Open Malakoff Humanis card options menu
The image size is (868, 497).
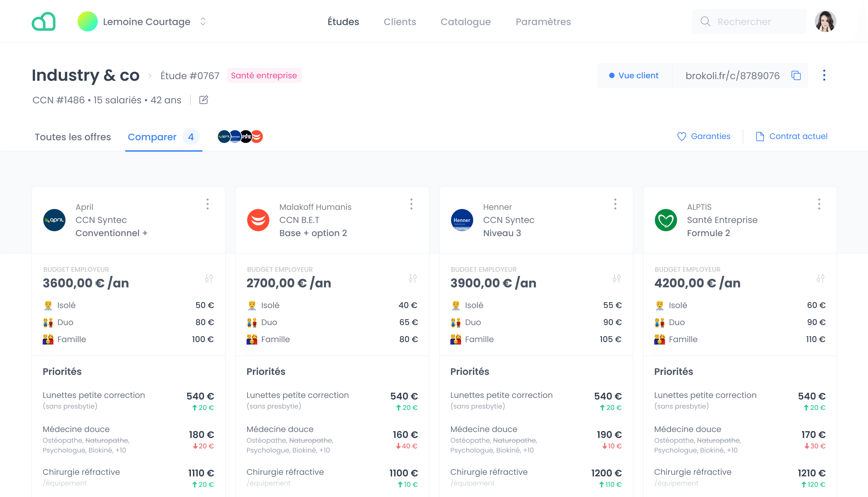[411, 204]
